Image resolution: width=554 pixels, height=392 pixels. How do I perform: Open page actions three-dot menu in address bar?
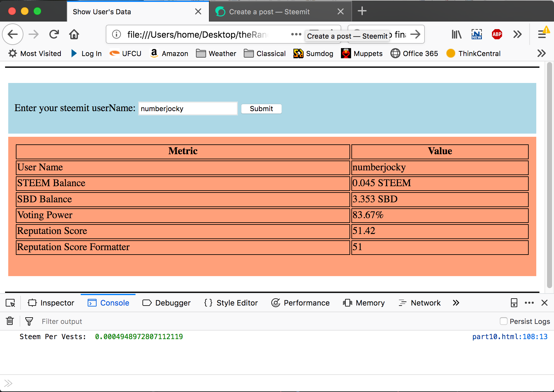coord(296,34)
